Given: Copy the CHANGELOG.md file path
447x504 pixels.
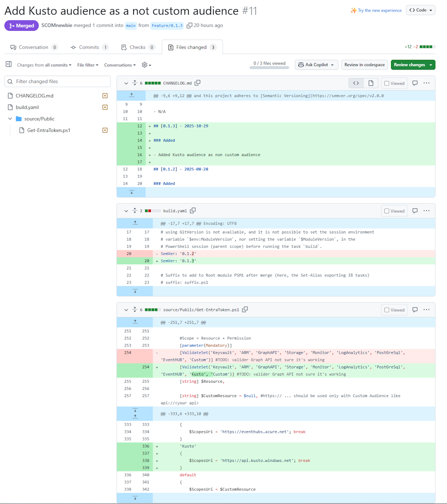Looking at the screenshot, I should [198, 83].
